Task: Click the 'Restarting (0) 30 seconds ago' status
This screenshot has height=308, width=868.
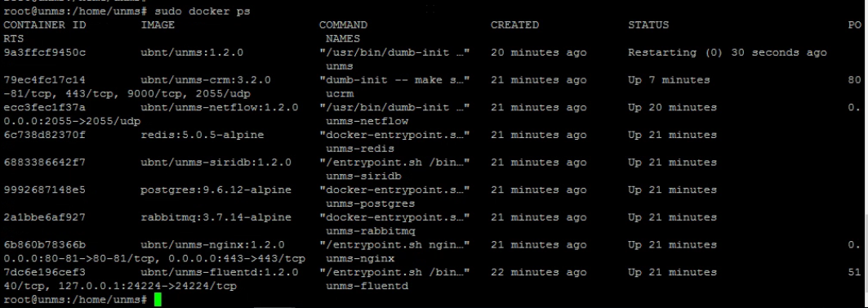Action: (728, 52)
